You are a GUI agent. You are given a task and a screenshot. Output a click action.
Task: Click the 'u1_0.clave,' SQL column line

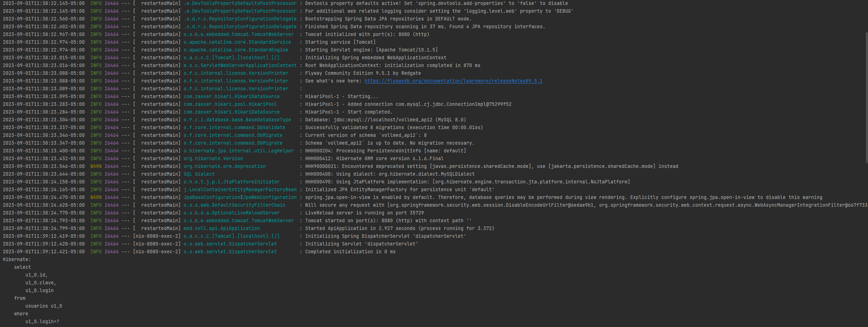click(41, 283)
